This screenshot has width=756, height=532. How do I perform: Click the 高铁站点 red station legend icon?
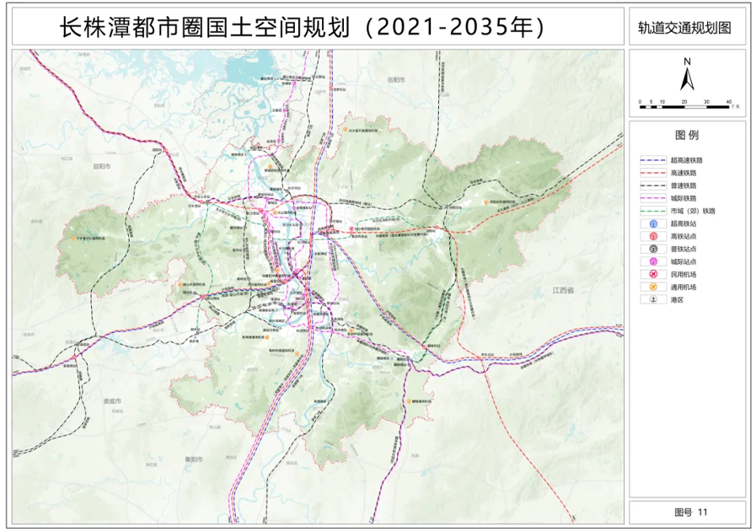(x=653, y=236)
